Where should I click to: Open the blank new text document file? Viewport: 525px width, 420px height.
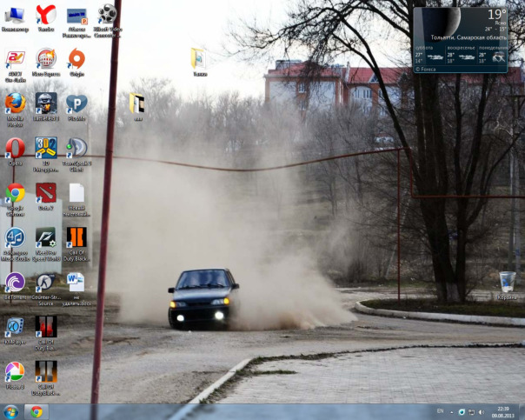76,200
